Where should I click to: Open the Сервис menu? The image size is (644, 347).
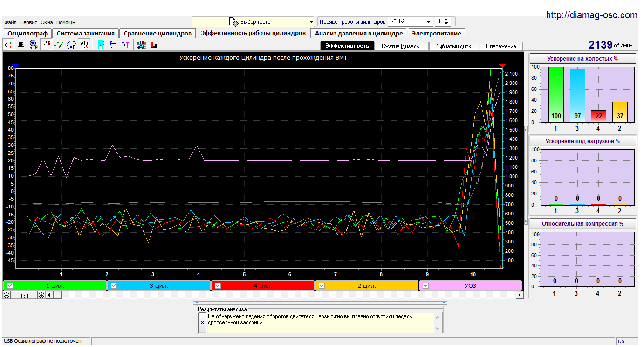[29, 22]
